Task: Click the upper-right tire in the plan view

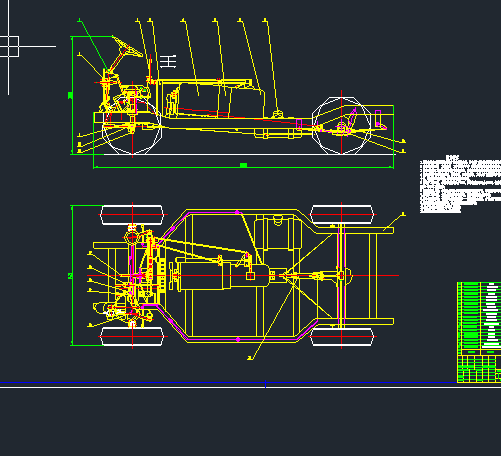Action: pos(342,215)
